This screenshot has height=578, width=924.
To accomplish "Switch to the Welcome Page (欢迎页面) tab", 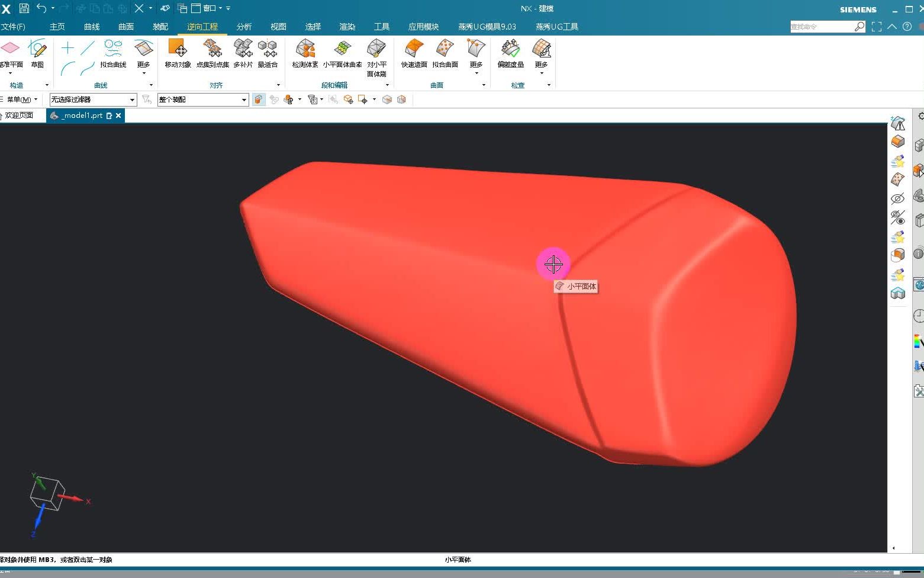I will click(19, 115).
